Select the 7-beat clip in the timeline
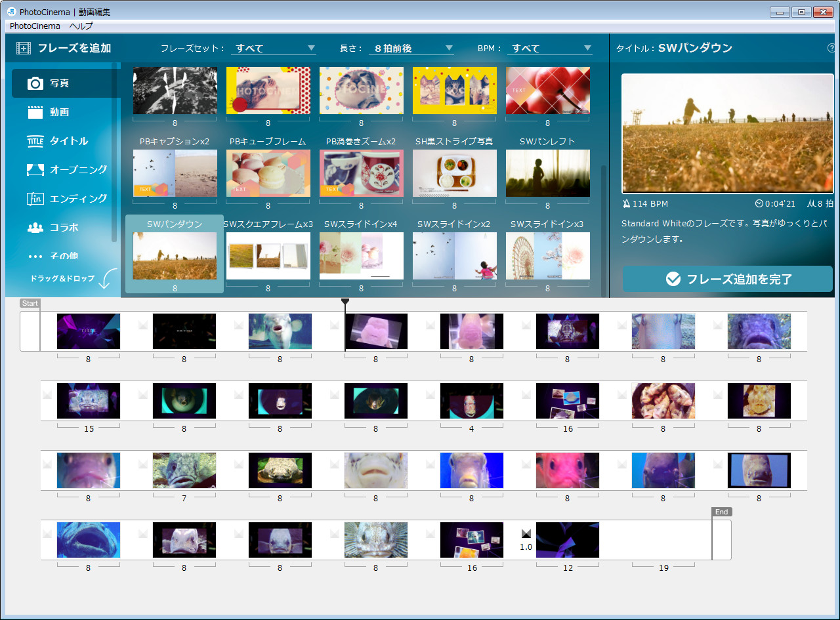This screenshot has width=840, height=620. (184, 470)
